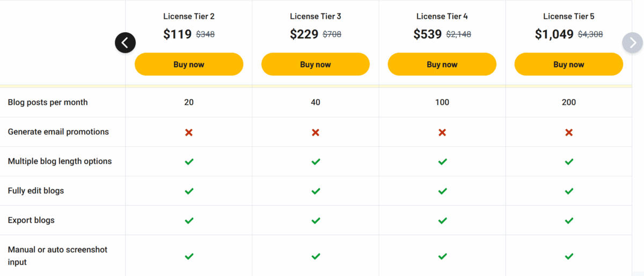This screenshot has width=644, height=276.
Task: Click the previous tier black arrow button
Action: 125,42
